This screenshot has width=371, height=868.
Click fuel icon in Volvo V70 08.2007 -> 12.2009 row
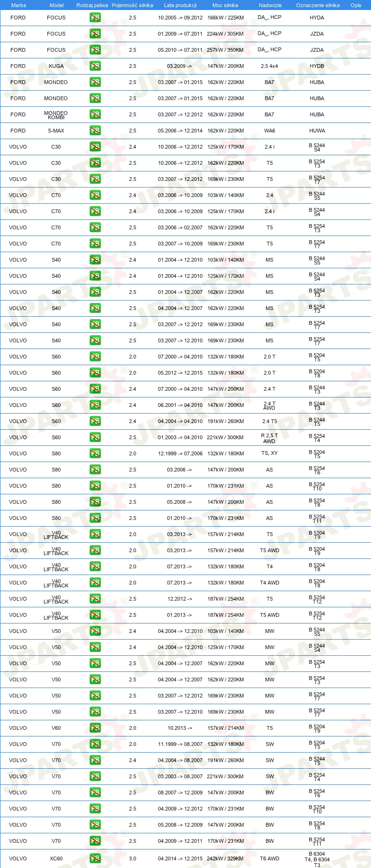(x=95, y=793)
